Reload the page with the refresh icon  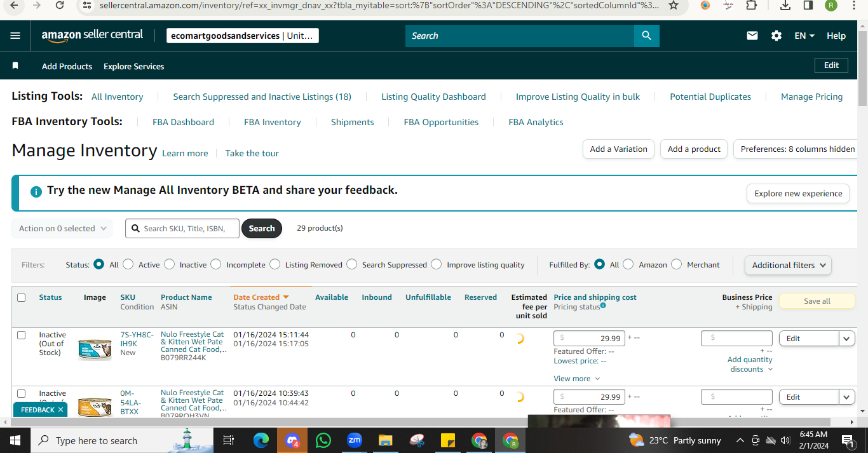point(59,5)
